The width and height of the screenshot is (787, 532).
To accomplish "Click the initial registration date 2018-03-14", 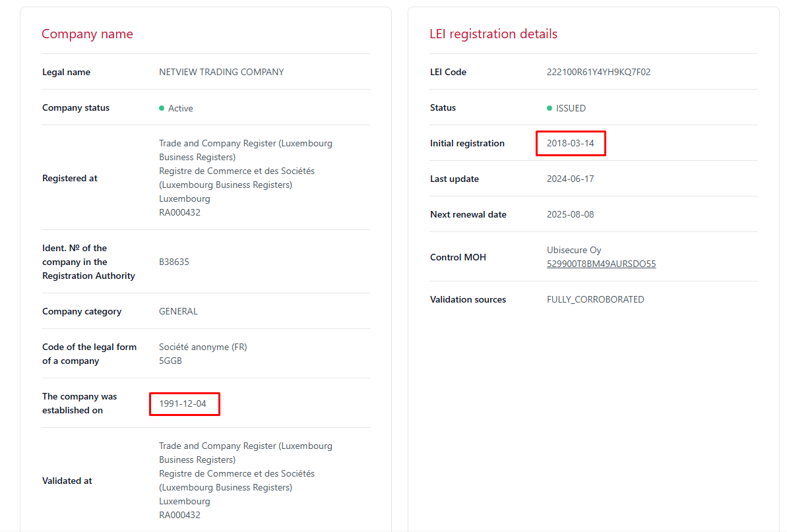I will 571,143.
